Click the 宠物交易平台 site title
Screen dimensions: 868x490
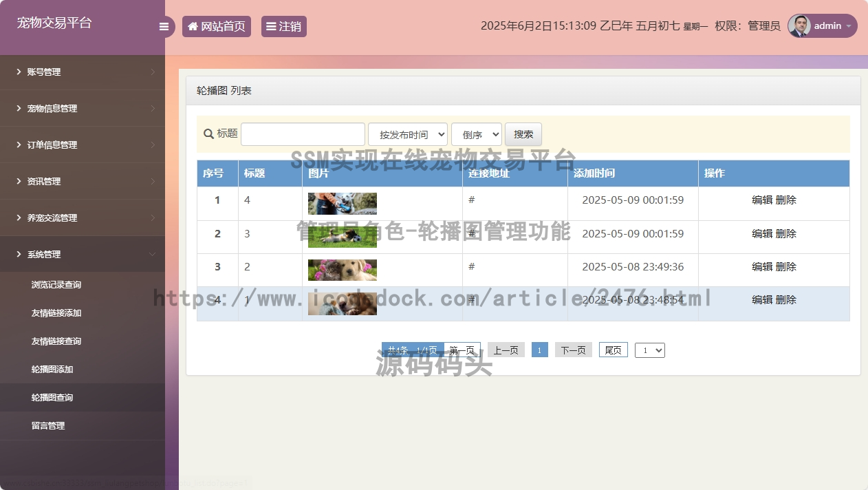point(54,23)
